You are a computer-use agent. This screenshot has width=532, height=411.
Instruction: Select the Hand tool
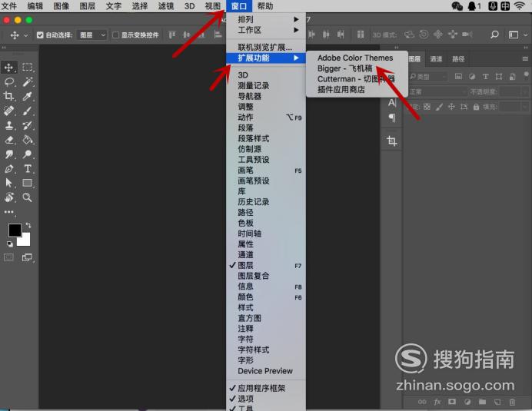coord(8,197)
